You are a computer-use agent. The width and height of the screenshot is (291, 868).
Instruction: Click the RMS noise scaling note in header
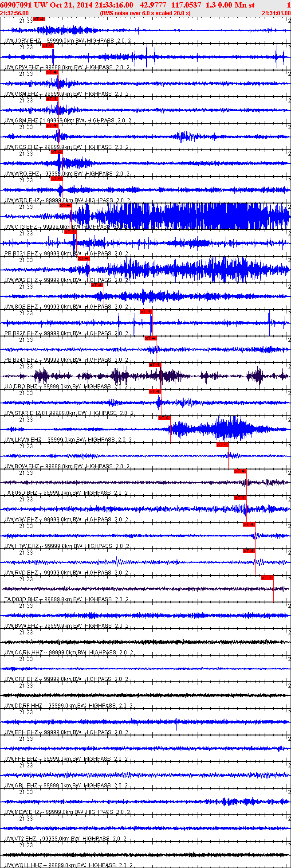(145, 13)
